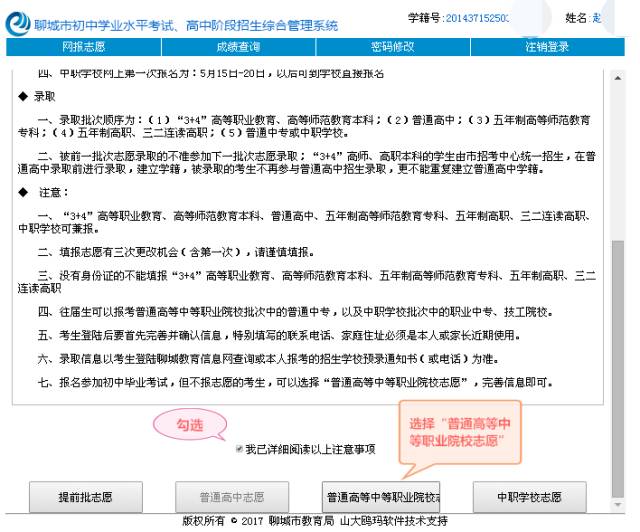Click the diamond bullet beside 录取

[x=24, y=102]
